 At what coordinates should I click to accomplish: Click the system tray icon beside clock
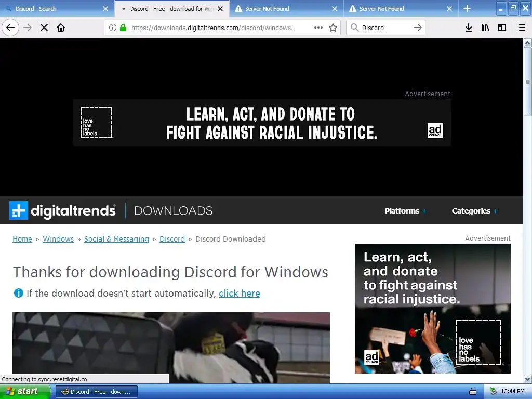(494, 392)
